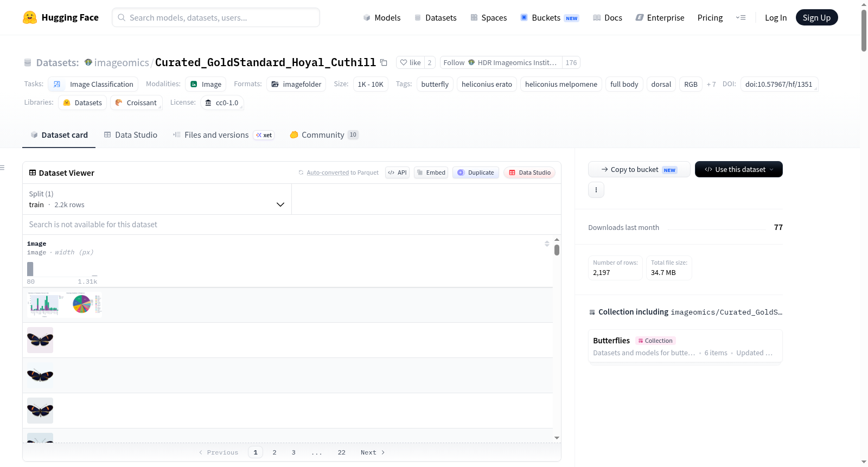868x467 pixels.
Task: Open Spaces in top navigation
Action: [x=489, y=17]
